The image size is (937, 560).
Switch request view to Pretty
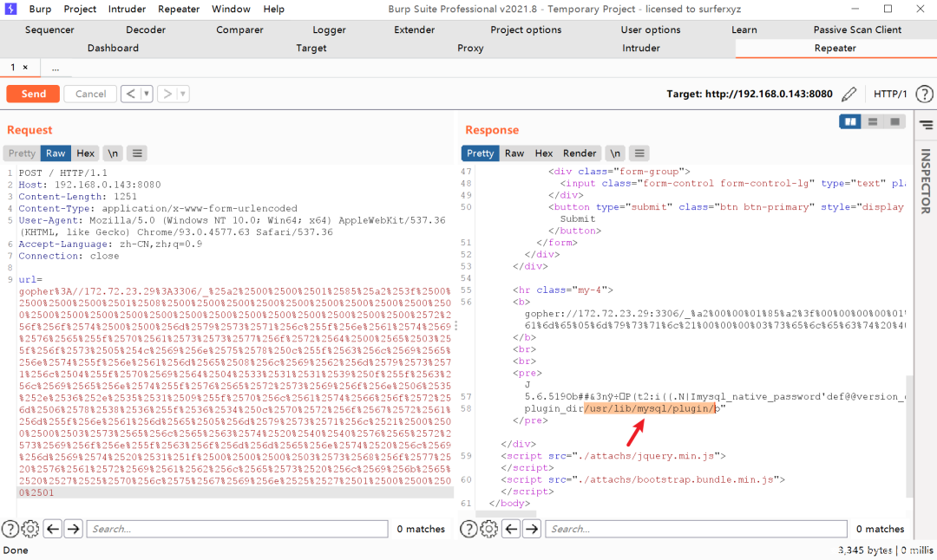(22, 153)
